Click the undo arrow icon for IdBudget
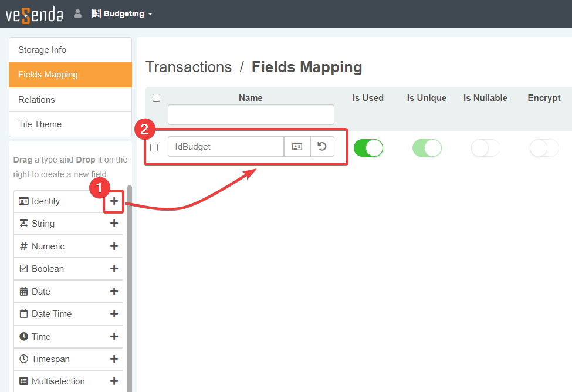572x392 pixels. [x=321, y=147]
